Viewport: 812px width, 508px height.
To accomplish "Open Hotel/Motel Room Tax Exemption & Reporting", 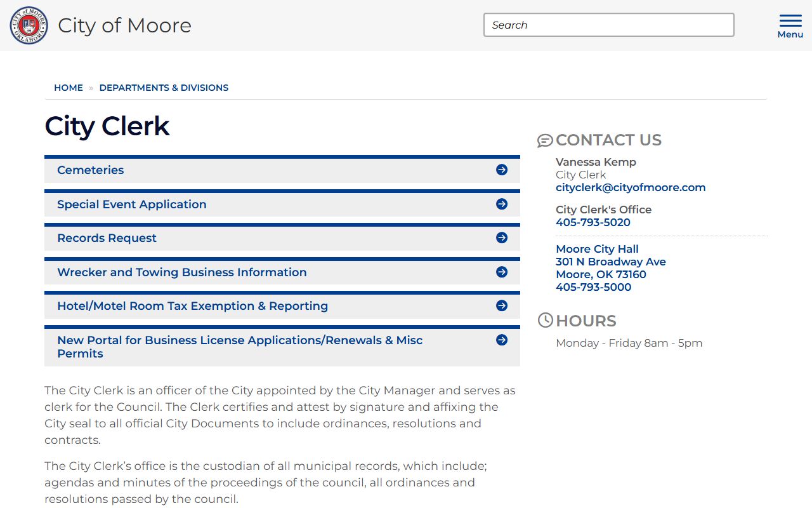I will [x=192, y=306].
